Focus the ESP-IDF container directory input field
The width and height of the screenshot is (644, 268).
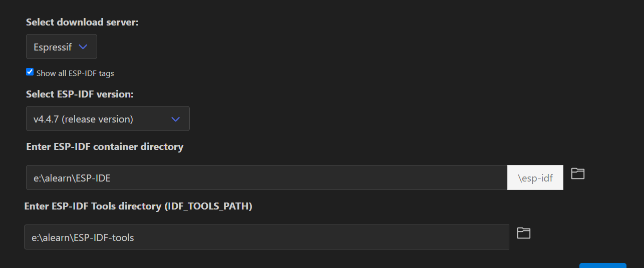[x=267, y=177]
